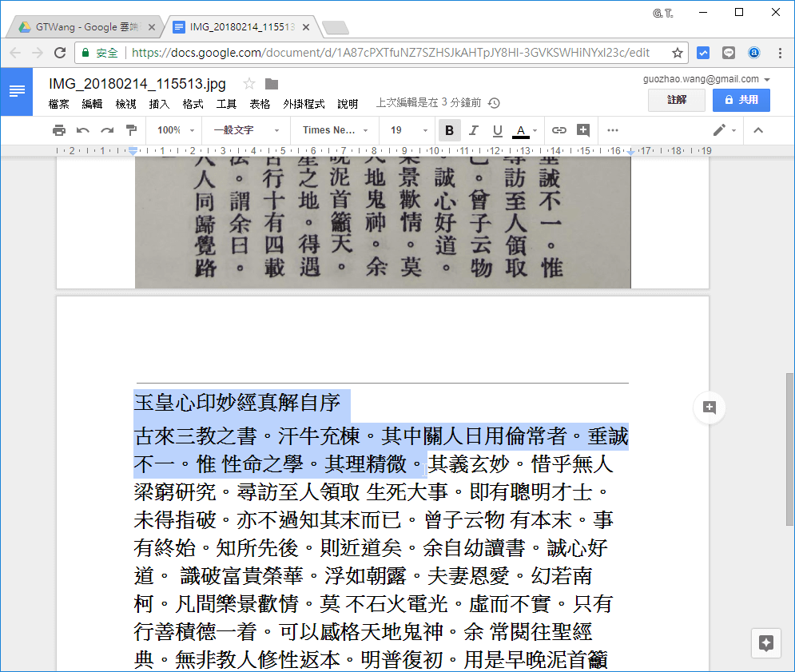The width and height of the screenshot is (795, 672).
Task: Open the text color picker A
Action: [520, 129]
